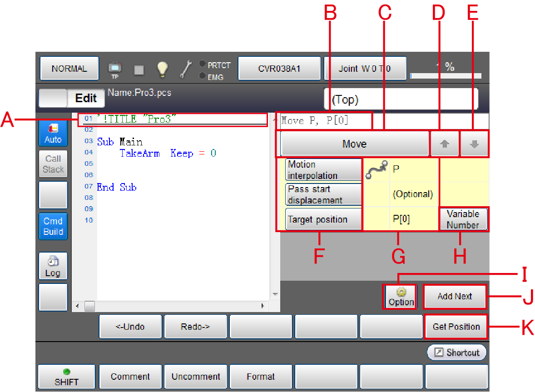Toggle Auto mode button
This screenshot has height=392, width=535.
click(x=53, y=134)
